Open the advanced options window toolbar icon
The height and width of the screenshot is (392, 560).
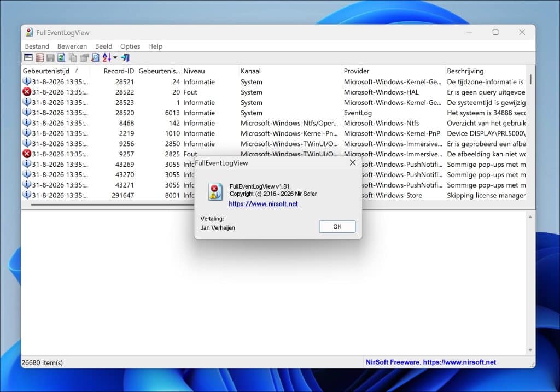[28, 57]
